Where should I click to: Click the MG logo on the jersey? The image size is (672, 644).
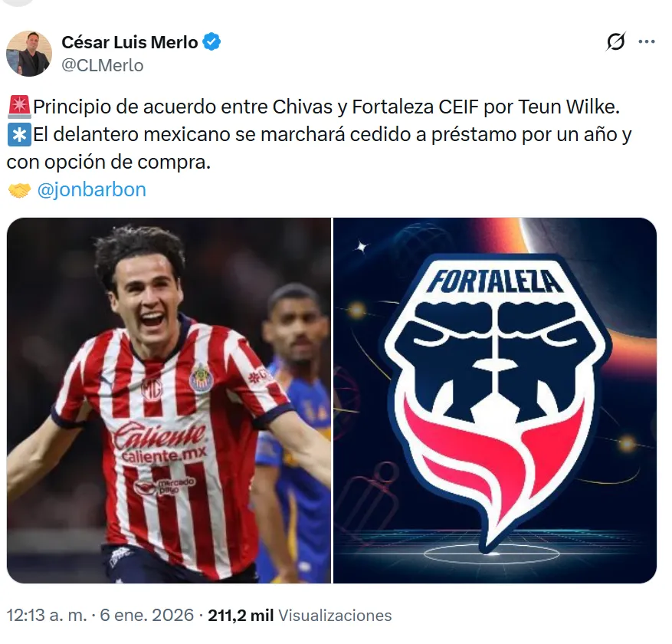point(152,389)
